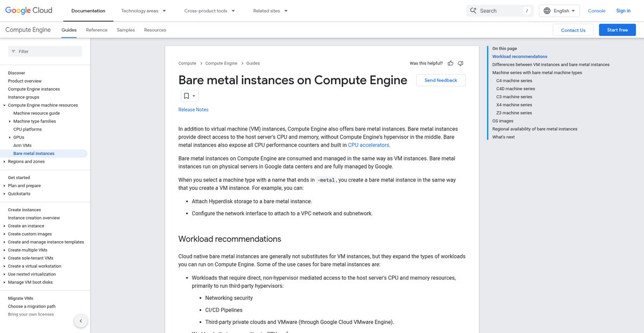Open the English language selector
This screenshot has height=333, width=644.
(559, 11)
